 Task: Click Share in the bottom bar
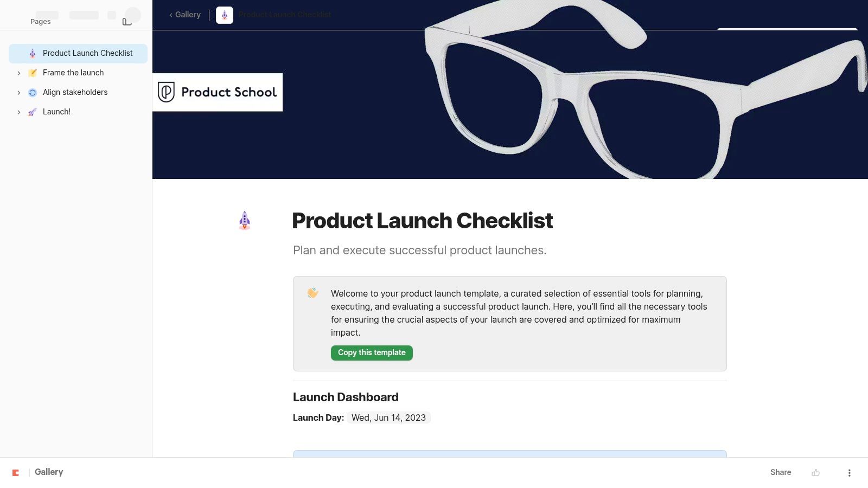[780, 472]
